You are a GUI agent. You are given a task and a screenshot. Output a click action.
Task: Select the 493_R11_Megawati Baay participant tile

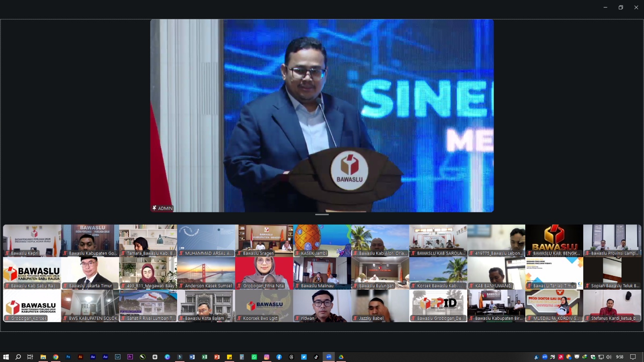coord(148,273)
